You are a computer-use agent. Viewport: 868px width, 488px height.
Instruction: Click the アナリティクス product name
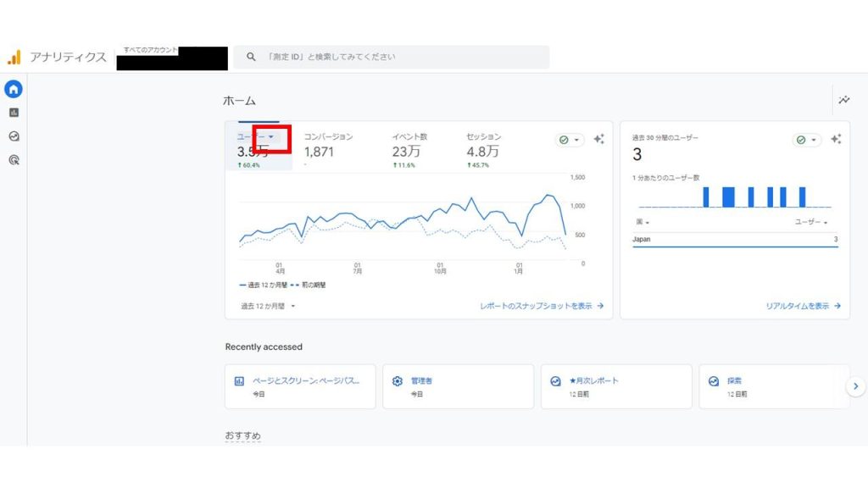tap(68, 57)
